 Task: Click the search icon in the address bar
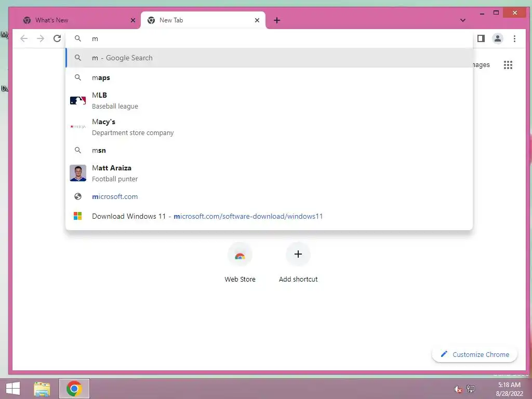tap(78, 38)
